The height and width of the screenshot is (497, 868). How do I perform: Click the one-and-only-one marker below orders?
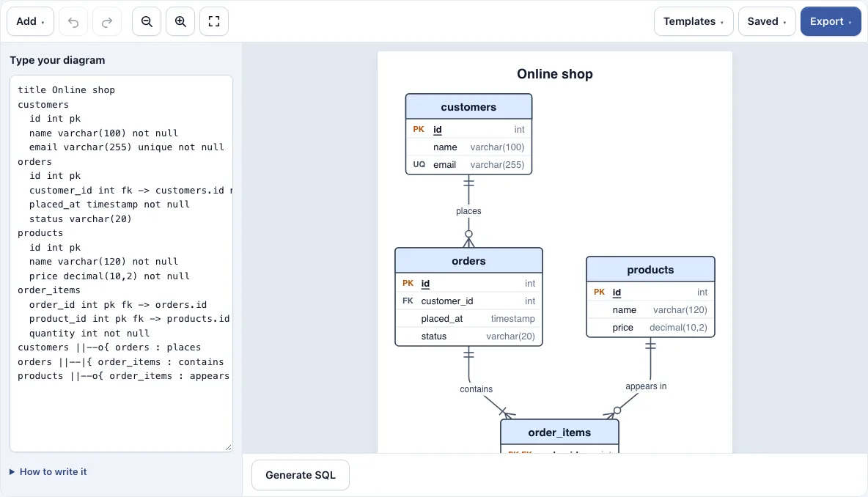pyautogui.click(x=469, y=354)
